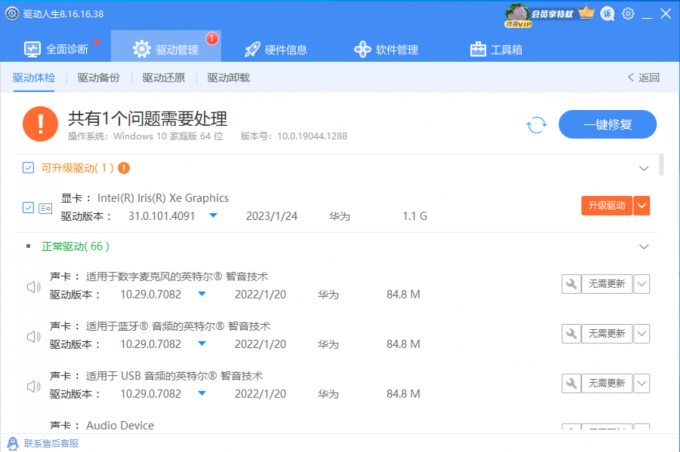
Task: Select the 驱动体检 sub-tab
Action: [x=34, y=78]
